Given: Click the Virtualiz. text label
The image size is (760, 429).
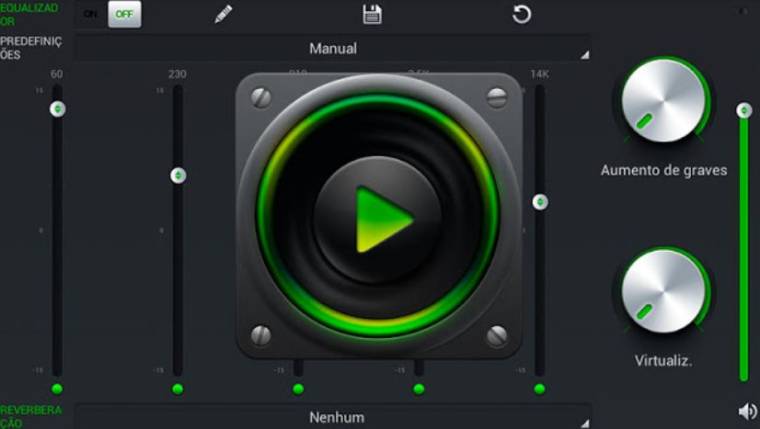Looking at the screenshot, I should pos(664,361).
